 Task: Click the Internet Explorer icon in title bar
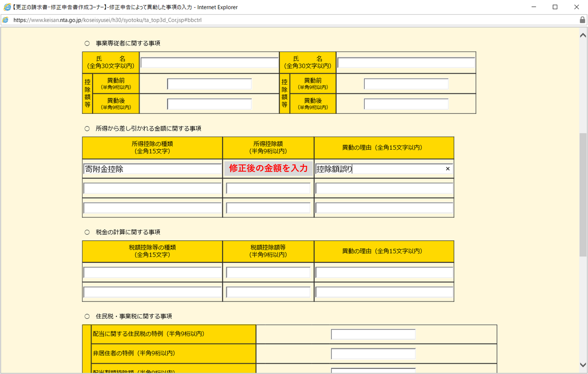coord(7,7)
